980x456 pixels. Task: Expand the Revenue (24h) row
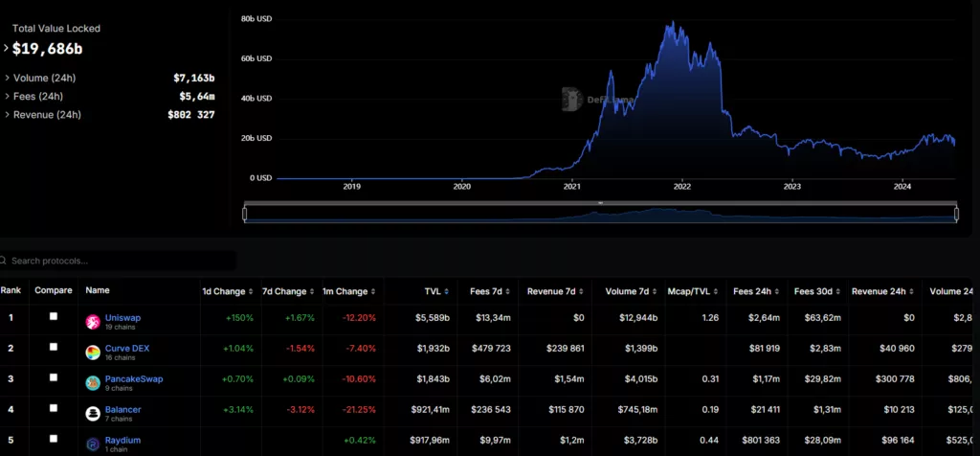pyautogui.click(x=7, y=115)
